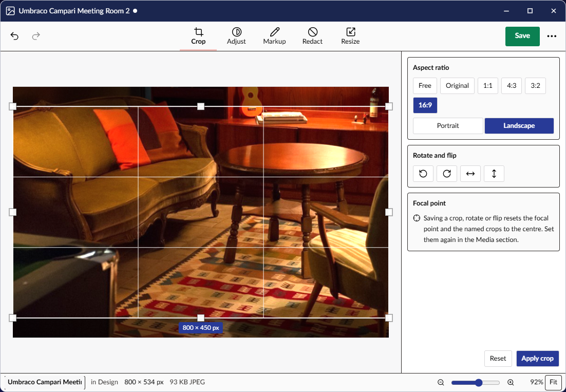Viewport: 566px width, 392px height.
Task: Choose the 1:1 aspect ratio
Action: point(487,86)
